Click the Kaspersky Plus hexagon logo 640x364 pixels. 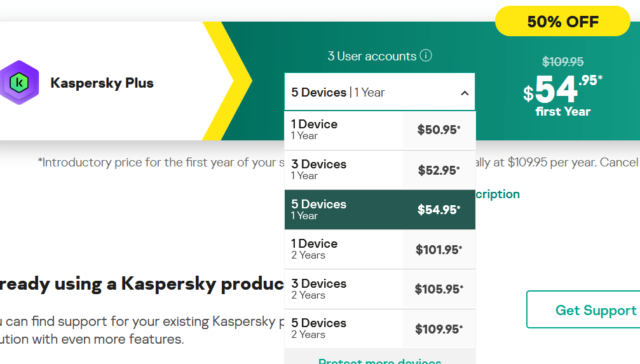point(20,83)
